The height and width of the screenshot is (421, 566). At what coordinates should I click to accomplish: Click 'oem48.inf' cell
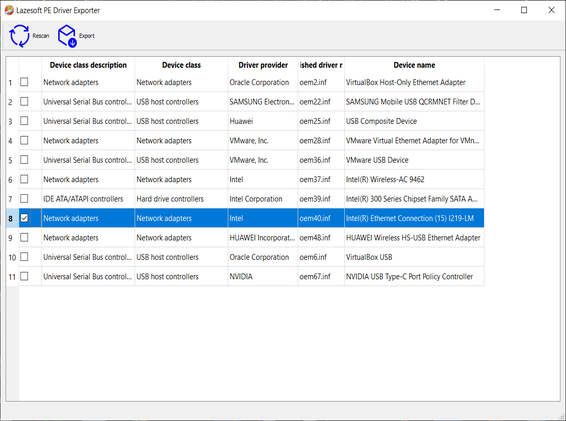[x=321, y=238]
